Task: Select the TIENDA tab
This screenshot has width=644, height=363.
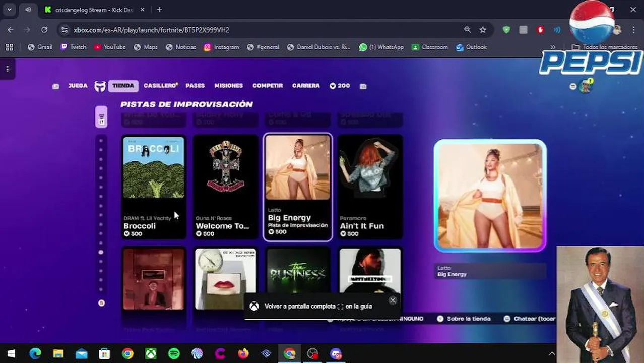Action: 123,86
